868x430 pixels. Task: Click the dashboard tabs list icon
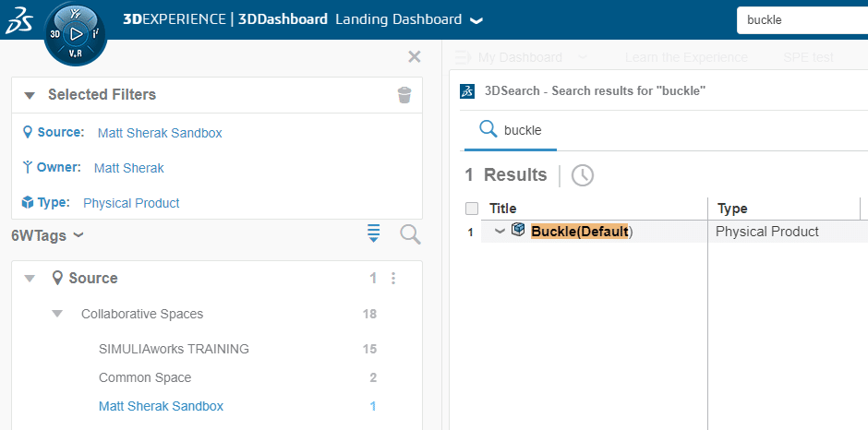463,57
